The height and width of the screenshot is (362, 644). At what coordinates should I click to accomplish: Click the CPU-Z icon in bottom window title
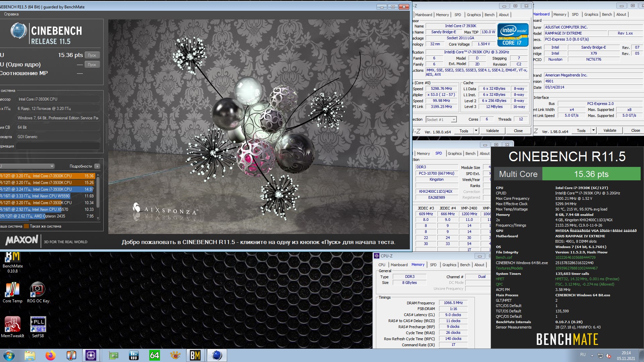377,256
